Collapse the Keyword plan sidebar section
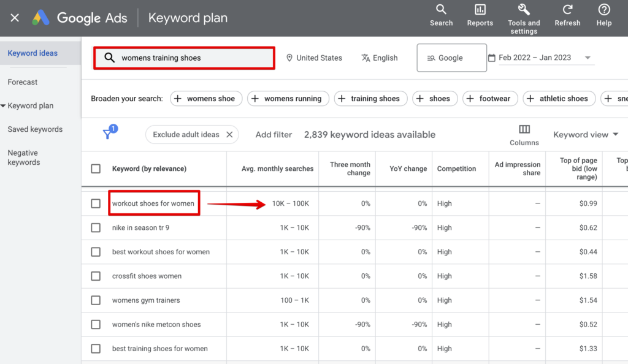The image size is (628, 364). (x=3, y=105)
